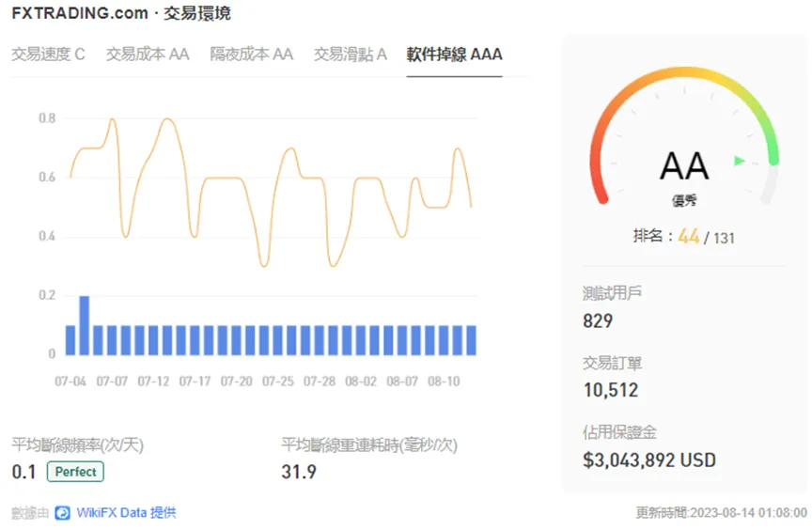Click the 07-04 date axis label
The width and height of the screenshot is (812, 530).
coord(70,382)
